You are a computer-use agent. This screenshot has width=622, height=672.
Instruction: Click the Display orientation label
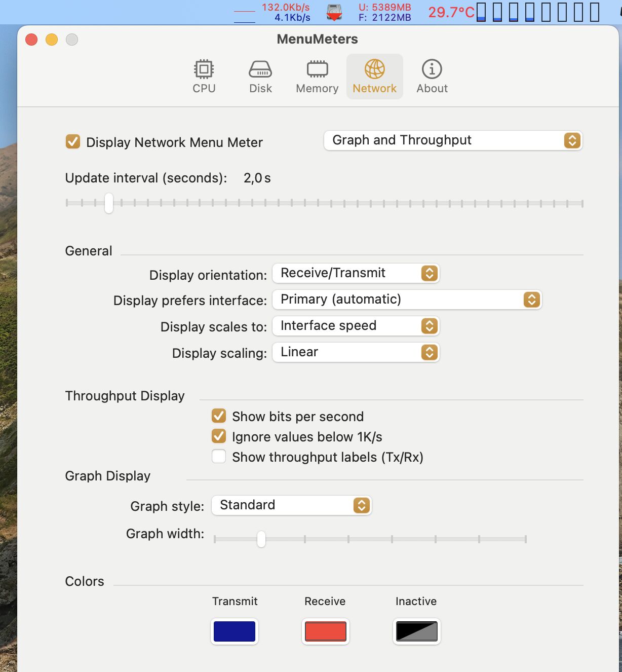click(208, 275)
